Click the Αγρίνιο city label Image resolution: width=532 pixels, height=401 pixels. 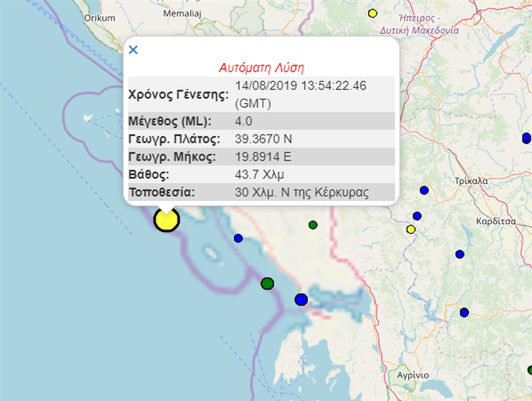[413, 375]
